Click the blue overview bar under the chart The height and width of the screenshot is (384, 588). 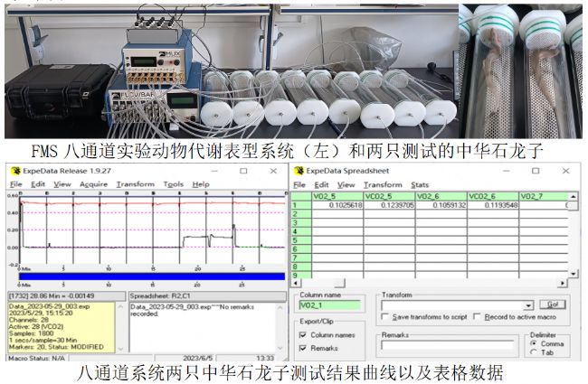tap(152, 276)
